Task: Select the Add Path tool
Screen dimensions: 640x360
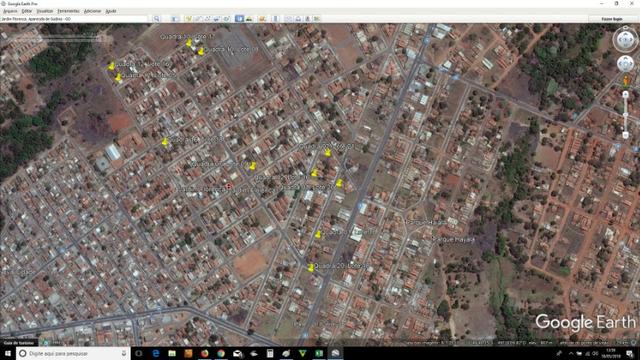Action: 207,19
